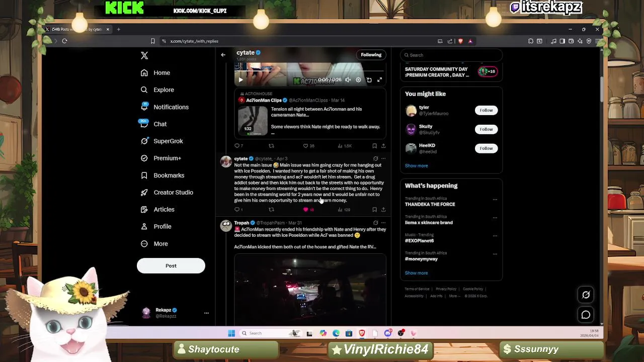The height and width of the screenshot is (362, 644).
Task: Open more options on Tropah's Mar 31 post
Action: click(x=383, y=223)
